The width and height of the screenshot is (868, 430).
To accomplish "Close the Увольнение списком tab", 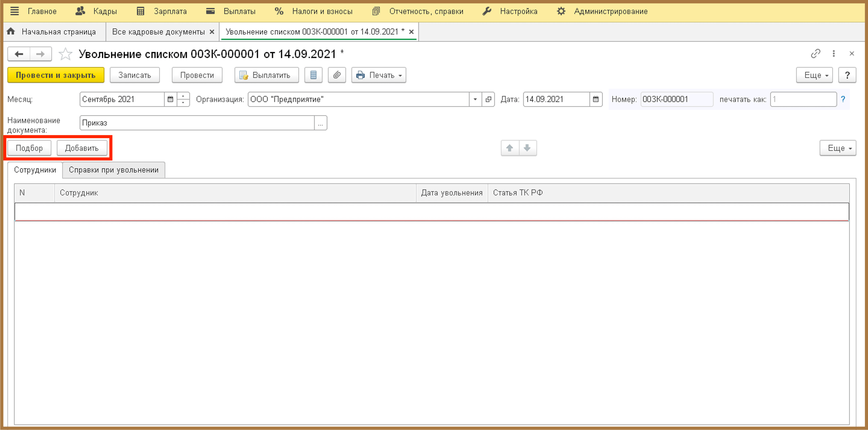I will pyautogui.click(x=411, y=32).
